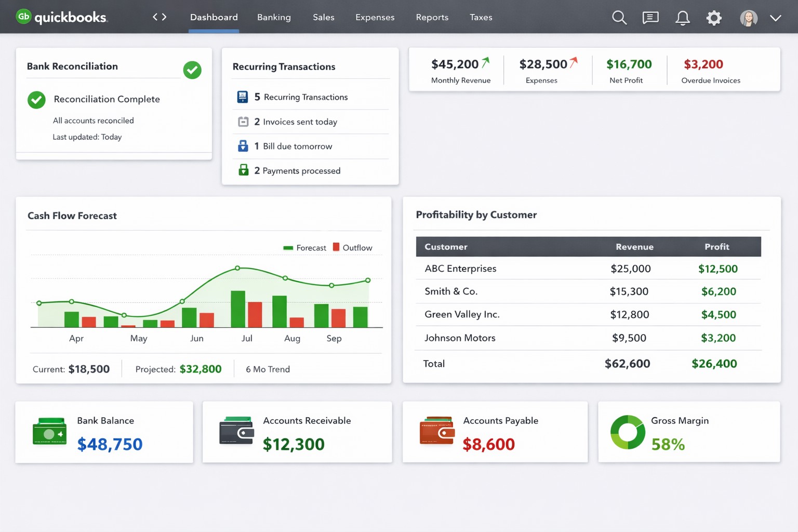Viewport: 798px width, 532px height.
Task: Open the messages chat icon
Action: [650, 18]
